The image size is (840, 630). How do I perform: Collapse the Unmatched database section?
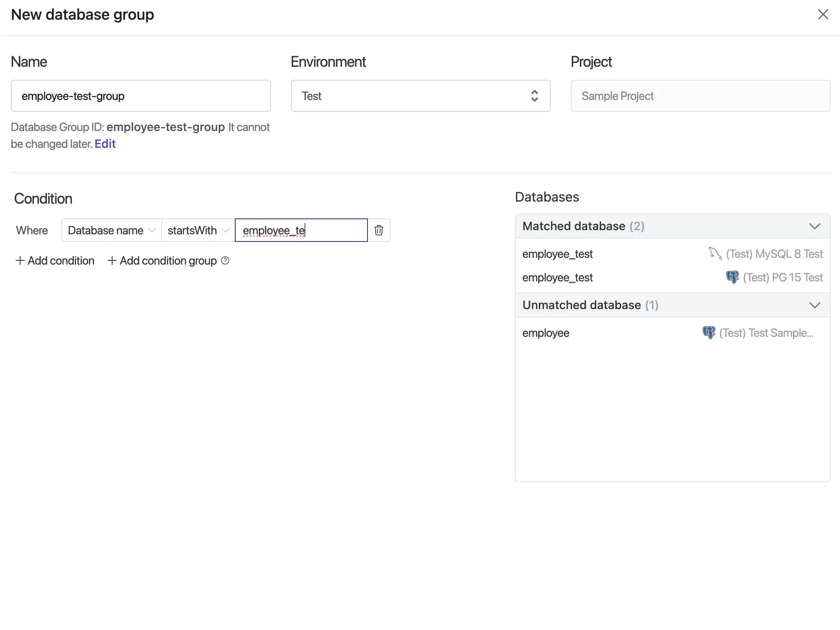point(814,305)
